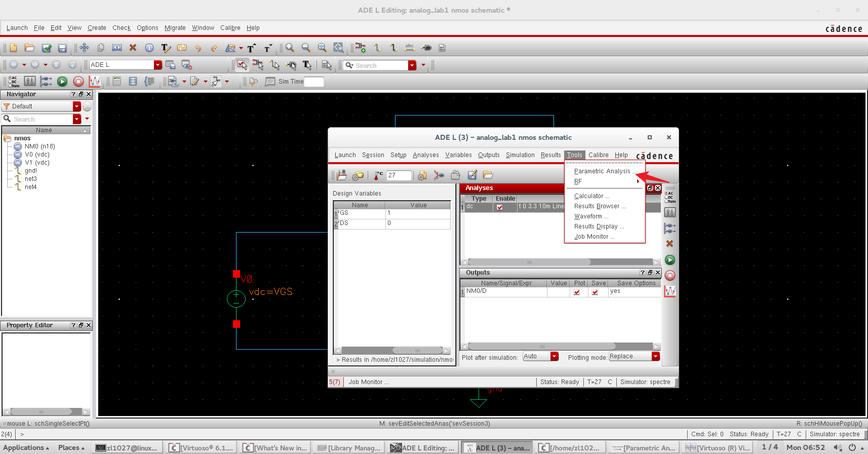868x454 pixels.
Task: Toggle Enable checkbox for dc analysis
Action: pyautogui.click(x=500, y=207)
